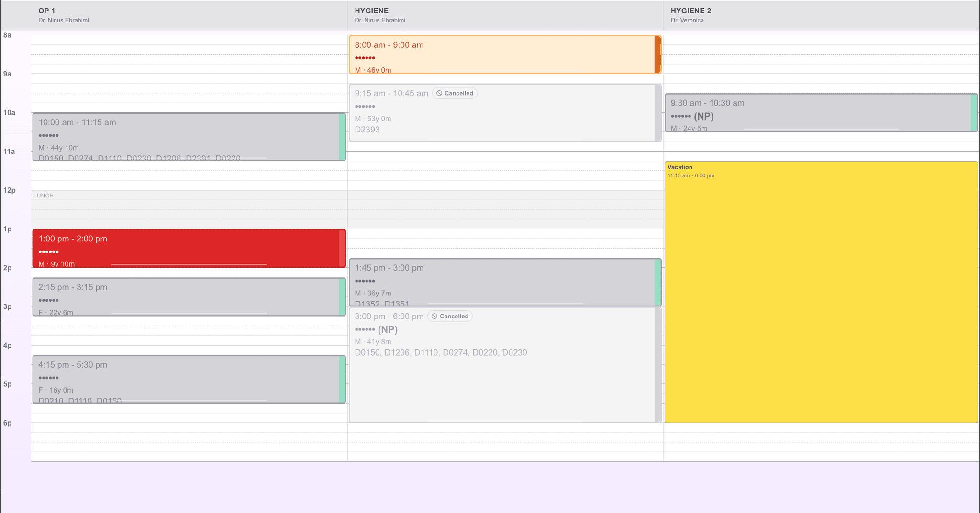Click procedure code D2393 in the cancelled morning appointment

pos(367,130)
